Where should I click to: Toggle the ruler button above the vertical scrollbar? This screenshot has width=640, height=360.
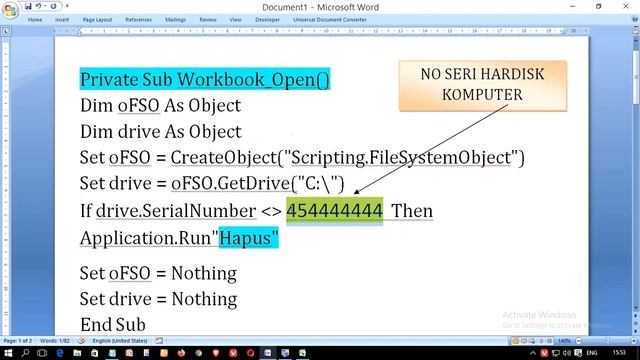click(x=636, y=31)
